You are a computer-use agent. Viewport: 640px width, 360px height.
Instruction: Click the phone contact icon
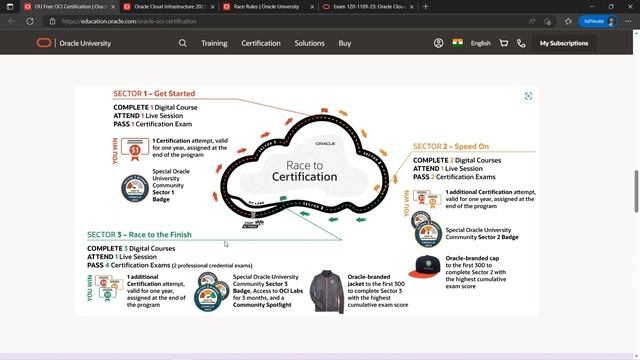pos(521,43)
